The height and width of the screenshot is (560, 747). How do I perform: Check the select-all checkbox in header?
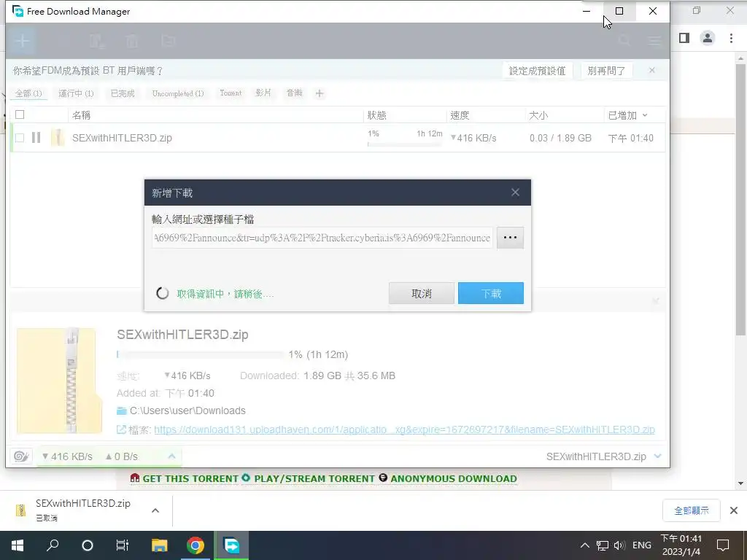(20, 114)
